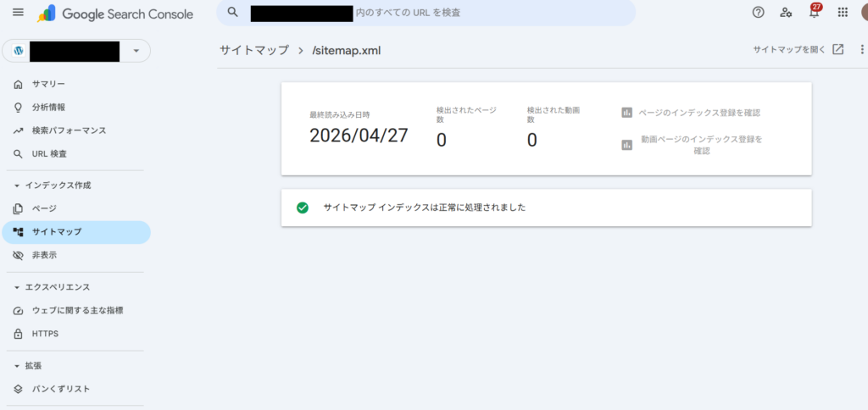This screenshot has height=410, width=868.
Task: Collapse the インデックス作成 section
Action: 17,185
